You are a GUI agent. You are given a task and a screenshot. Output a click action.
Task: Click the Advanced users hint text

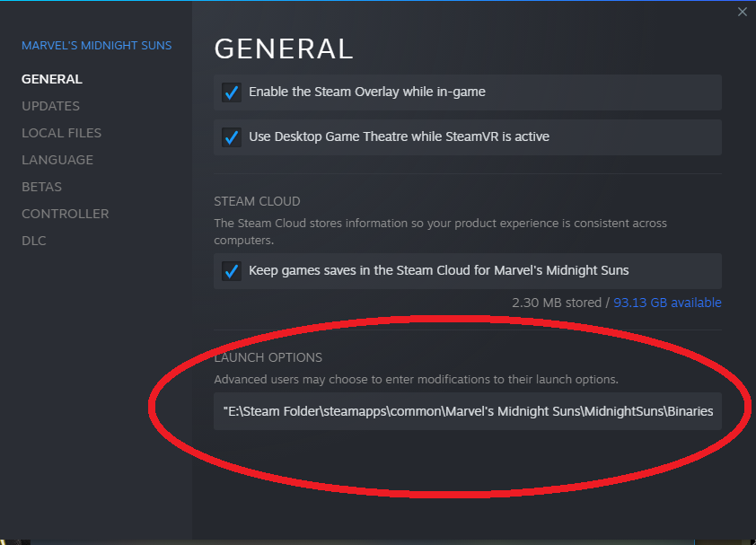pos(416,379)
